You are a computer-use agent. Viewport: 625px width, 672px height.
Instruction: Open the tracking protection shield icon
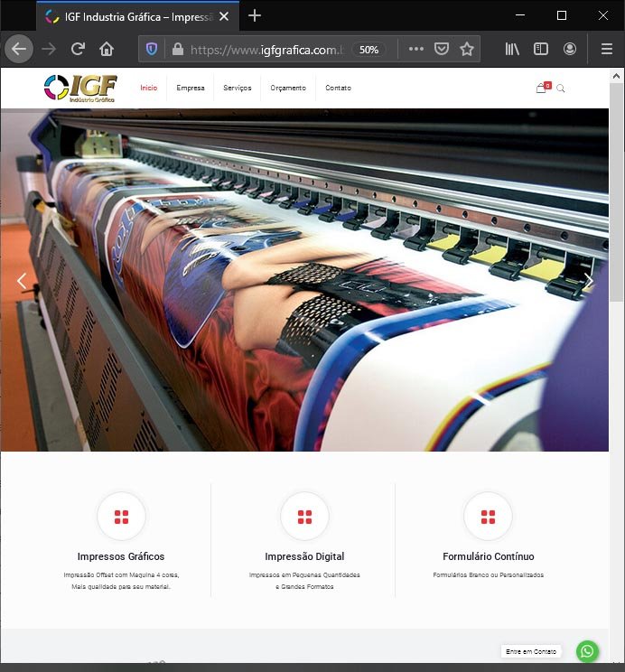(152, 50)
